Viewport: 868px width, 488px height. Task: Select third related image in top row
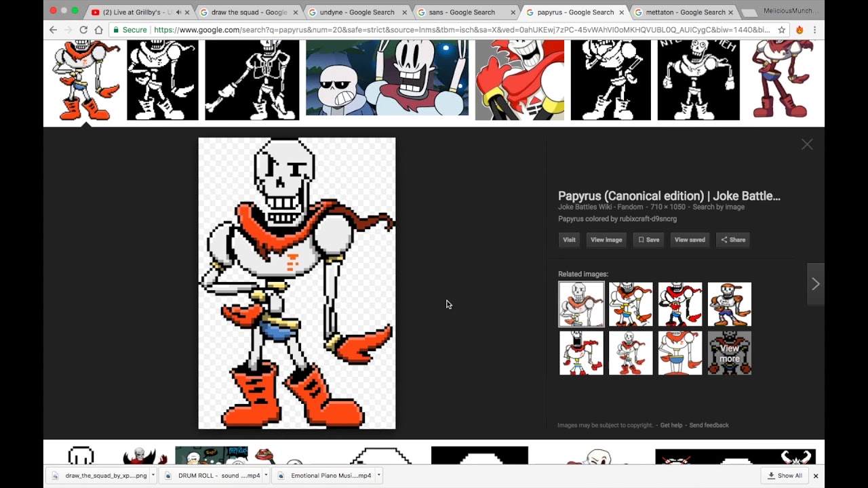[680, 304]
